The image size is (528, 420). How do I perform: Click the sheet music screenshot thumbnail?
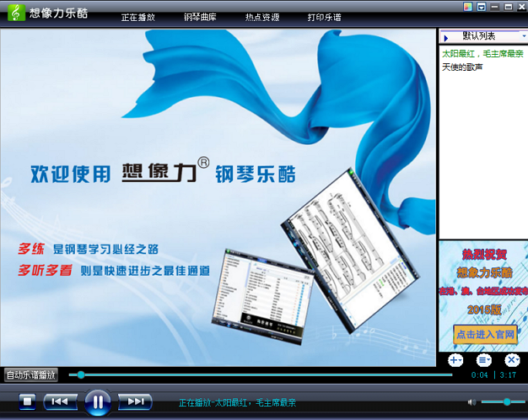point(351,251)
